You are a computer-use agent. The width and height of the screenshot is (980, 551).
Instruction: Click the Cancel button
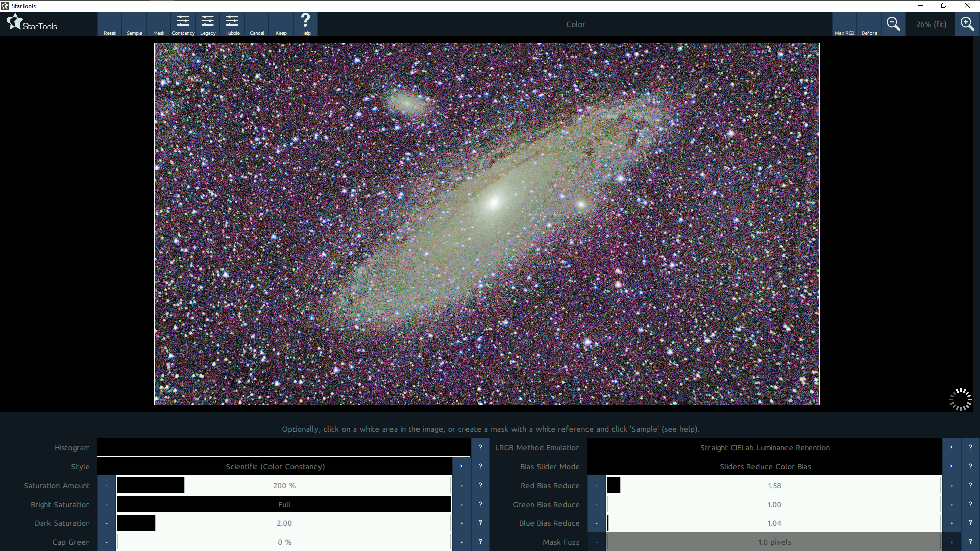[257, 24]
